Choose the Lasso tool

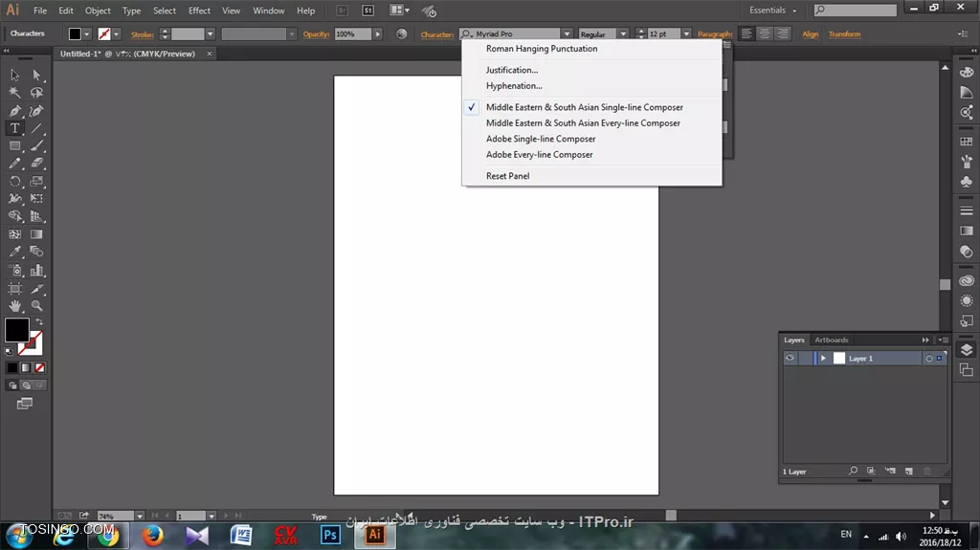click(x=36, y=93)
